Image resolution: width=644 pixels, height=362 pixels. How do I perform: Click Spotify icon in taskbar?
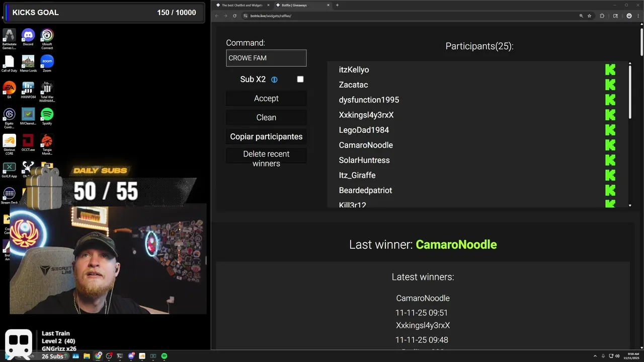164,356
